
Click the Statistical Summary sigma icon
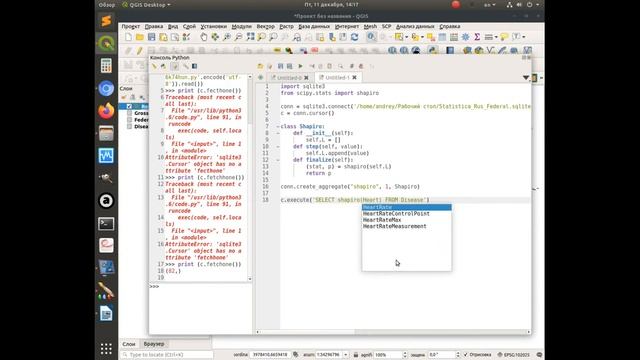(477, 37)
